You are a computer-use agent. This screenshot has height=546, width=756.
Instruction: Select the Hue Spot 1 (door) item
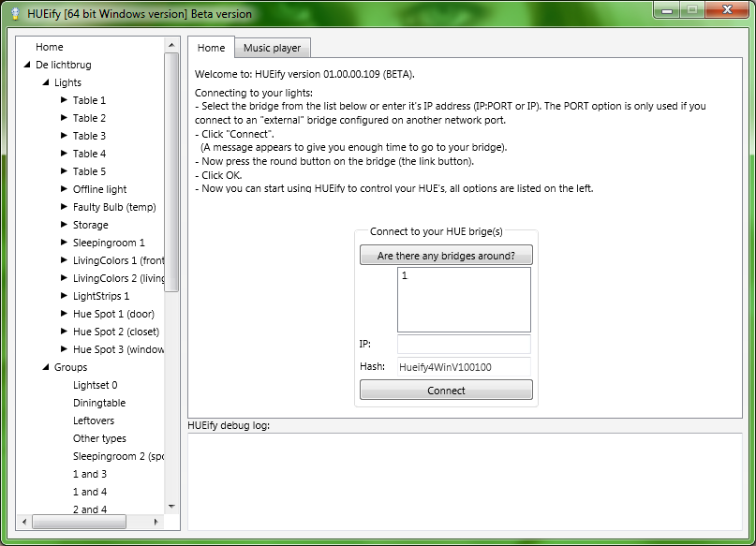[x=113, y=314]
